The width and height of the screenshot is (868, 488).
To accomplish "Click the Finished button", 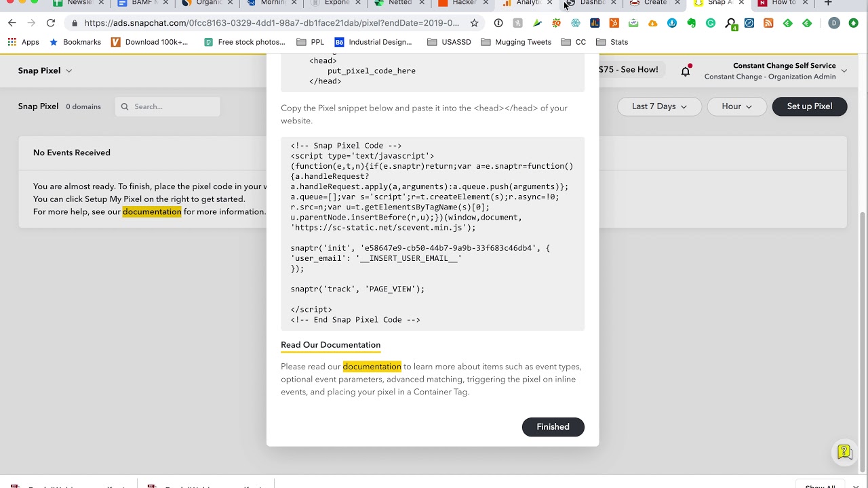I will 553,427.
